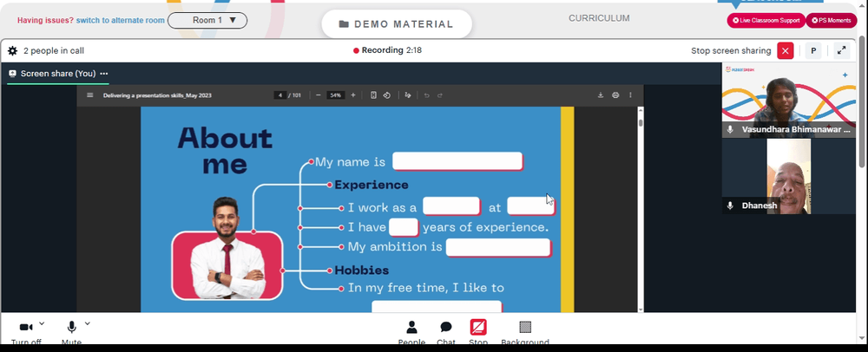This screenshot has height=352, width=868.
Task: Open Screen share options ellipsis
Action: (104, 74)
